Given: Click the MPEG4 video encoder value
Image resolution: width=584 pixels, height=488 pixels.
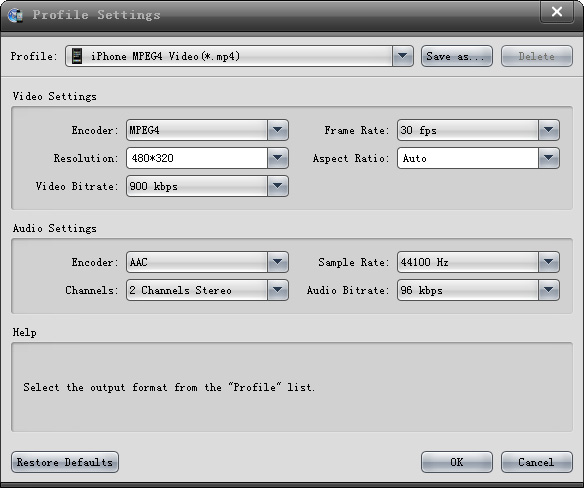Looking at the screenshot, I should click(145, 130).
